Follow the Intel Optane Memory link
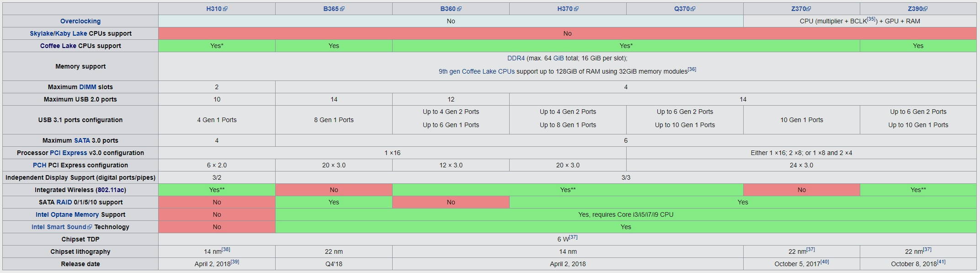The height and width of the screenshot is (273, 980). pyautogui.click(x=67, y=214)
